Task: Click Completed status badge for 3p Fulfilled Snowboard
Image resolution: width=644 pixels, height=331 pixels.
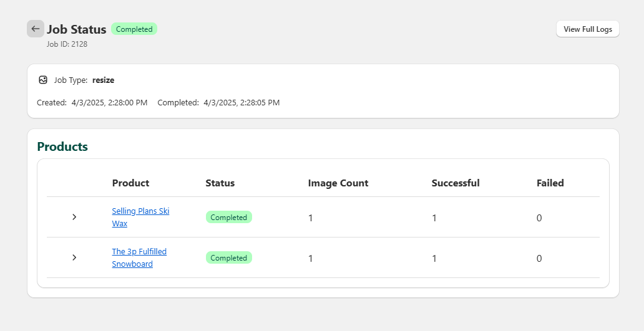Action: pos(228,257)
